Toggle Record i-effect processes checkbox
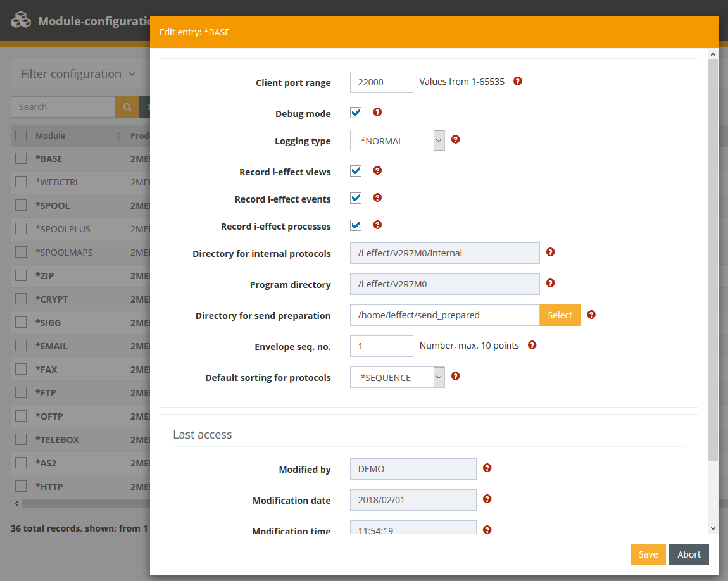This screenshot has width=728, height=581. [356, 226]
